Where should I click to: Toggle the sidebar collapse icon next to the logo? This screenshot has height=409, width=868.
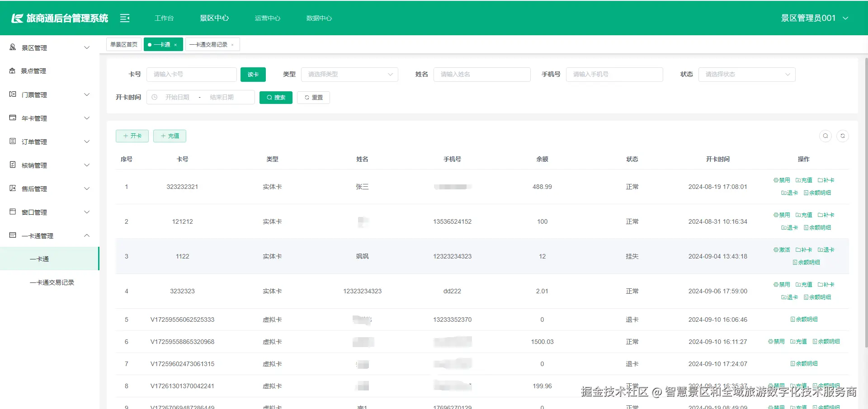(x=125, y=18)
